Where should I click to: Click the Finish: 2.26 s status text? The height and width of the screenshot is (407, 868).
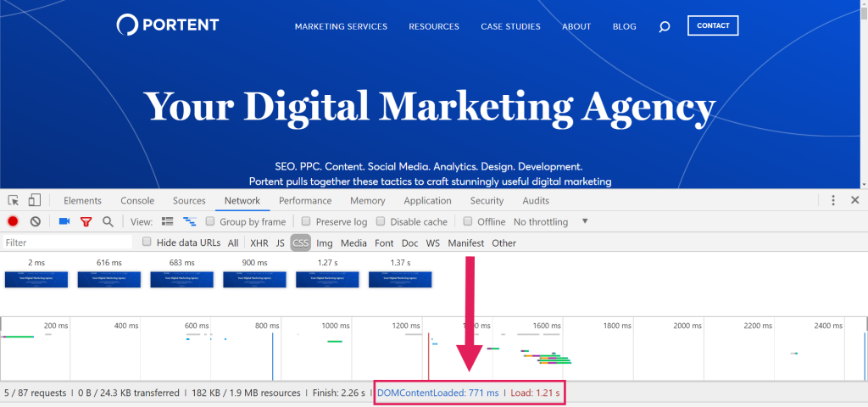coord(339,393)
